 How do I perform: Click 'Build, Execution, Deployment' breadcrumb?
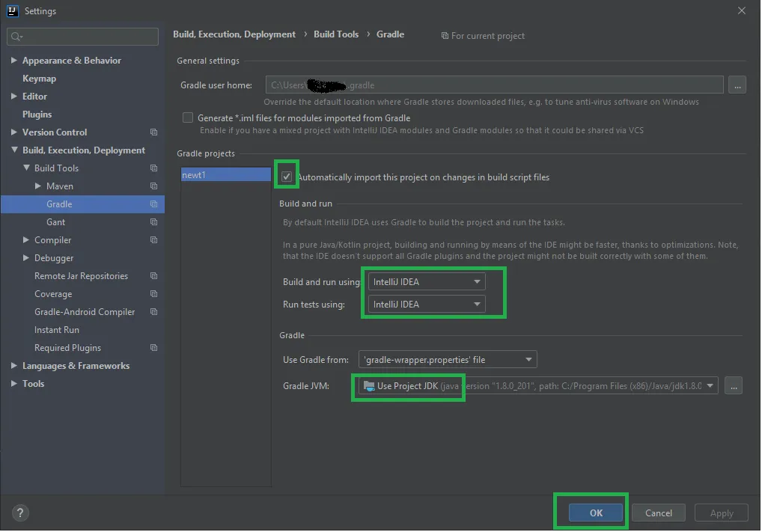[x=234, y=34]
